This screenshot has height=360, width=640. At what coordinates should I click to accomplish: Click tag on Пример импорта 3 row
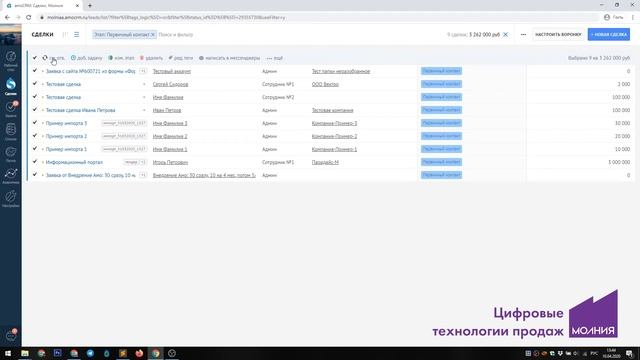124,123
